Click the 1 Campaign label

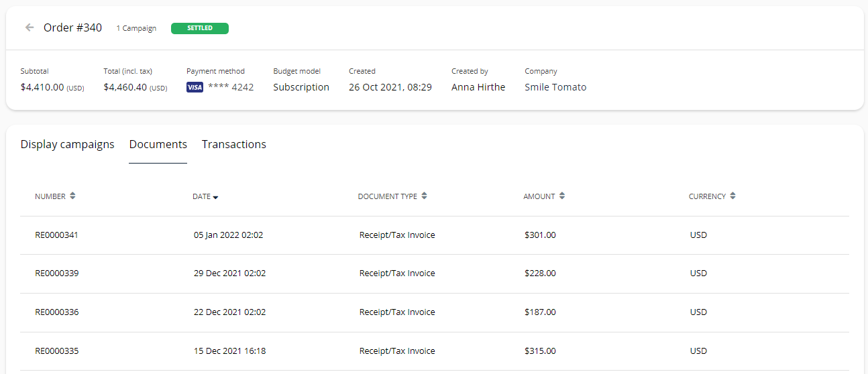click(136, 28)
